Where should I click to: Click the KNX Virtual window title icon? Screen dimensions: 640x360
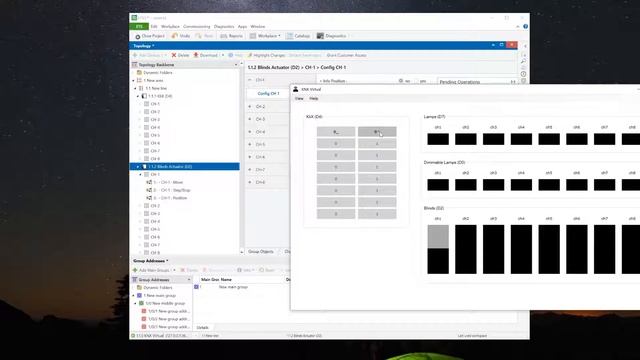pyautogui.click(x=296, y=89)
